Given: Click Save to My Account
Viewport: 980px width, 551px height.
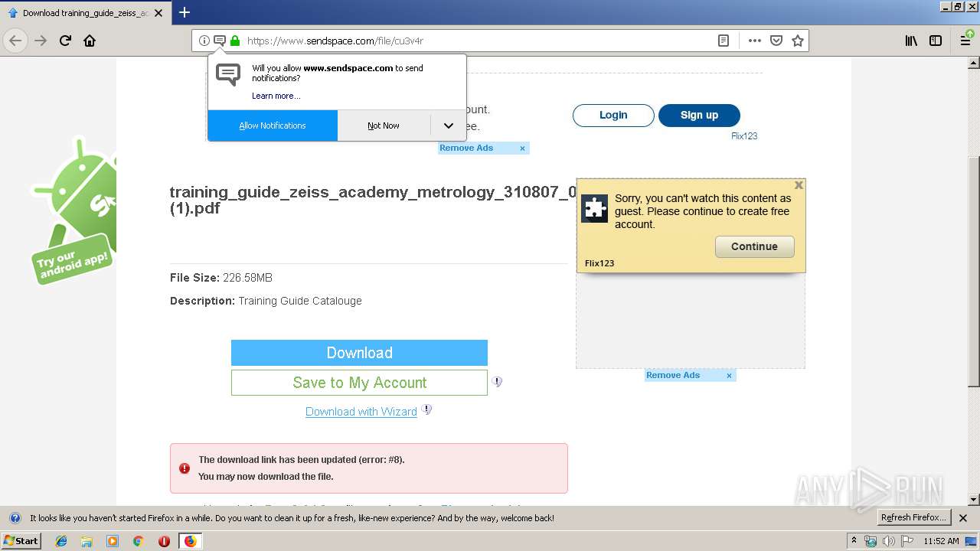Looking at the screenshot, I should coord(359,383).
